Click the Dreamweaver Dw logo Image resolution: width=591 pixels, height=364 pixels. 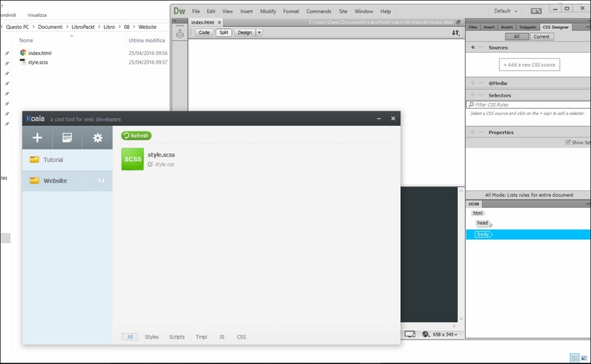[179, 11]
